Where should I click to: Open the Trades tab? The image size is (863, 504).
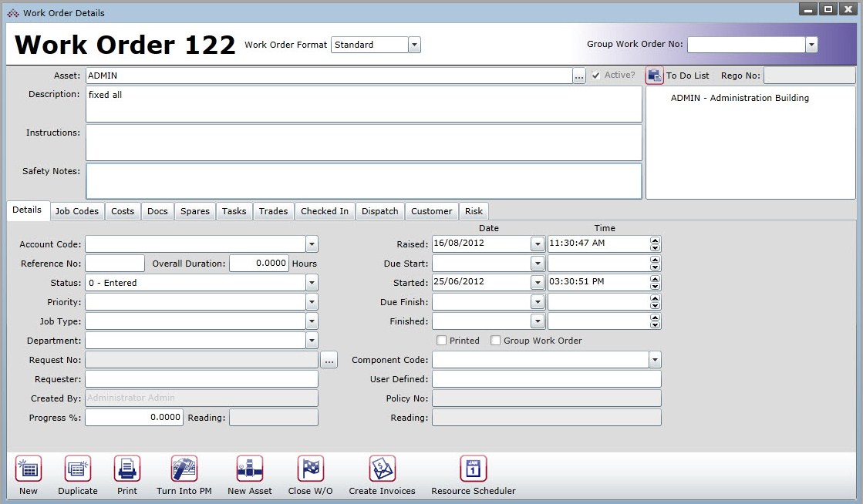pyautogui.click(x=274, y=211)
